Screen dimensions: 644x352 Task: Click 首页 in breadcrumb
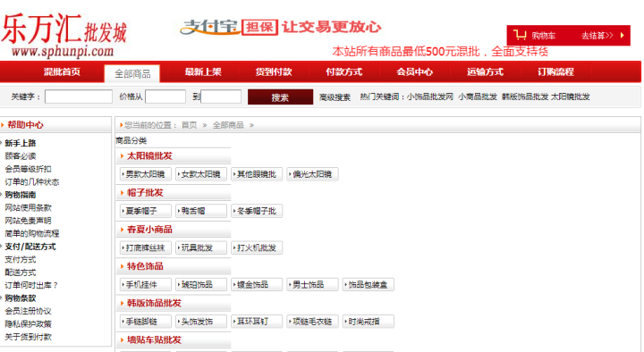coord(190,125)
